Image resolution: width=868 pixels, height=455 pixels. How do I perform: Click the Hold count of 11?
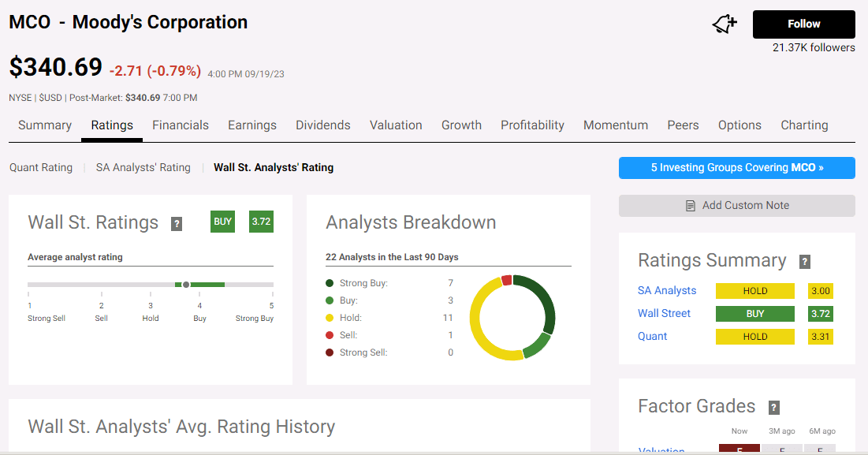448,318
